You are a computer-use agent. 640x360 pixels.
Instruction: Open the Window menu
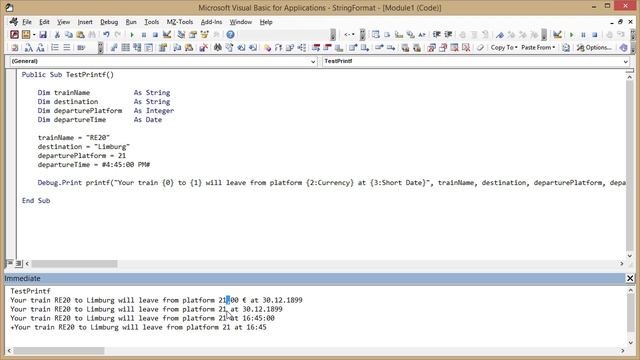click(240, 22)
